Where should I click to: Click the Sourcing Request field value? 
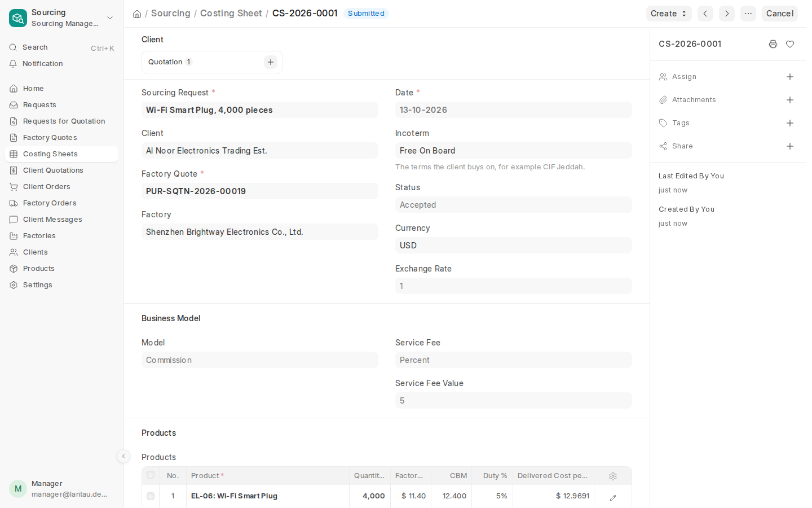pyautogui.click(x=260, y=110)
